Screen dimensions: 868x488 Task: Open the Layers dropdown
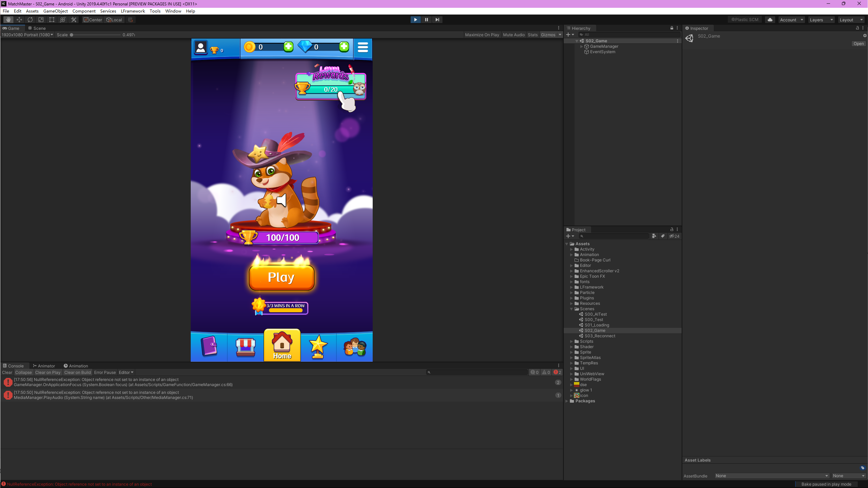tap(821, 20)
